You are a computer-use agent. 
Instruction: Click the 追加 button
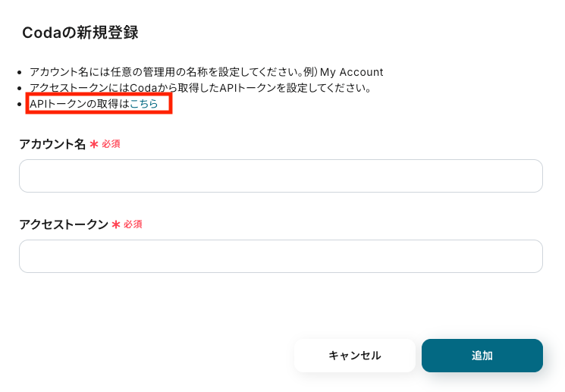pos(482,356)
